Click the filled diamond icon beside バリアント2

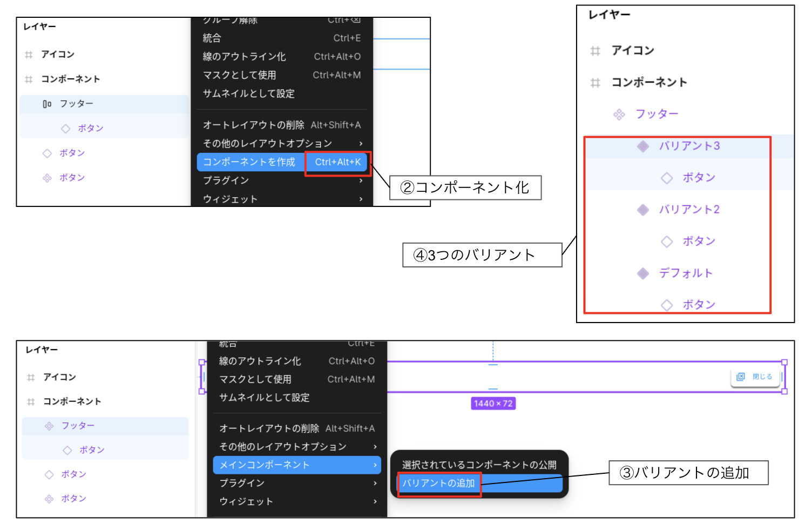click(x=642, y=210)
